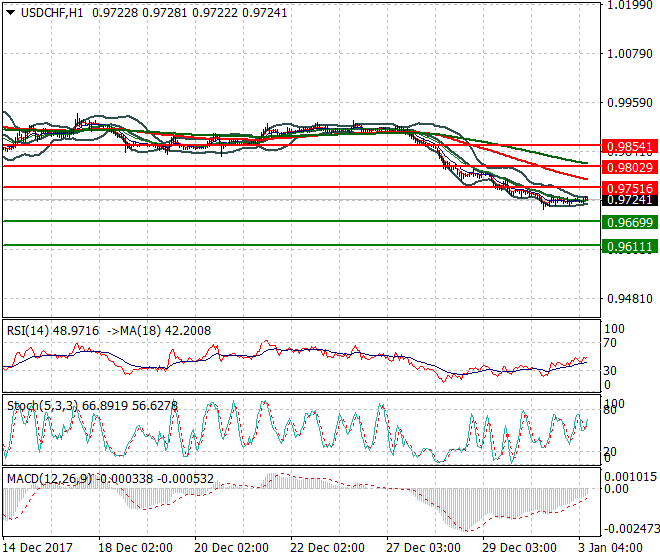This screenshot has width=660, height=560.
Task: Select the green 0.96111 support price label
Action: [630, 246]
